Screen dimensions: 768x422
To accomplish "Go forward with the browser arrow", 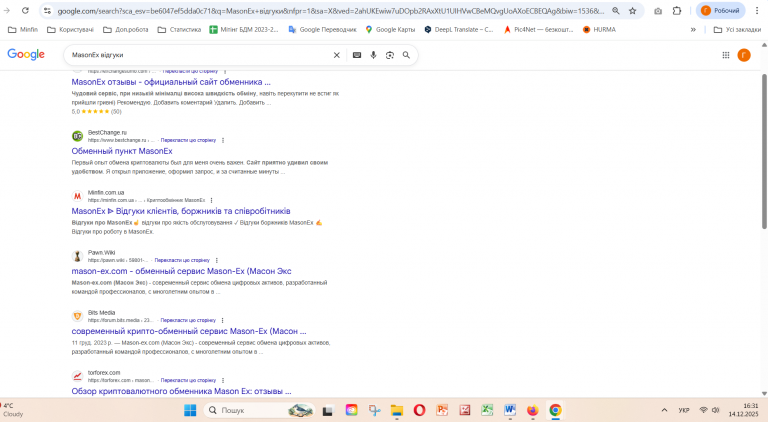I will pyautogui.click(x=7, y=10).
